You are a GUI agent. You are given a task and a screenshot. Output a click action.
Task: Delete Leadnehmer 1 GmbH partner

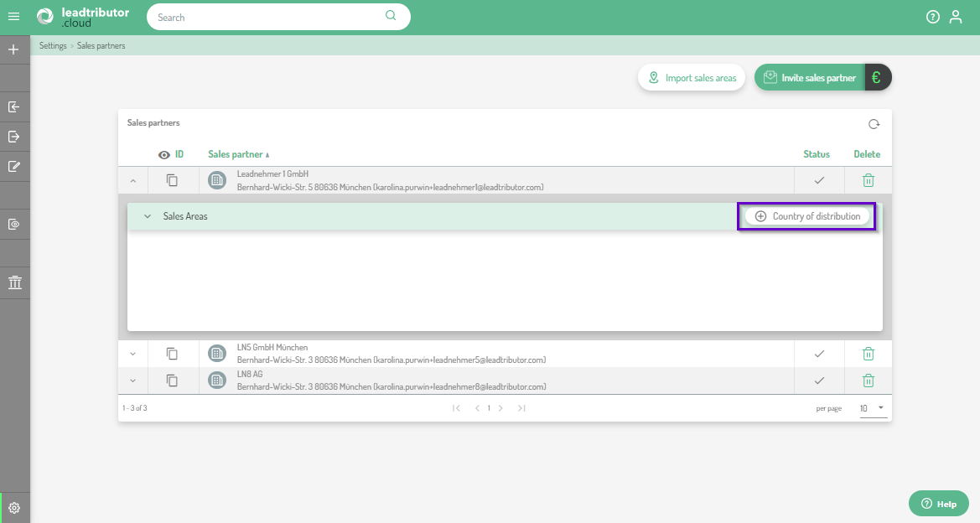click(x=869, y=180)
